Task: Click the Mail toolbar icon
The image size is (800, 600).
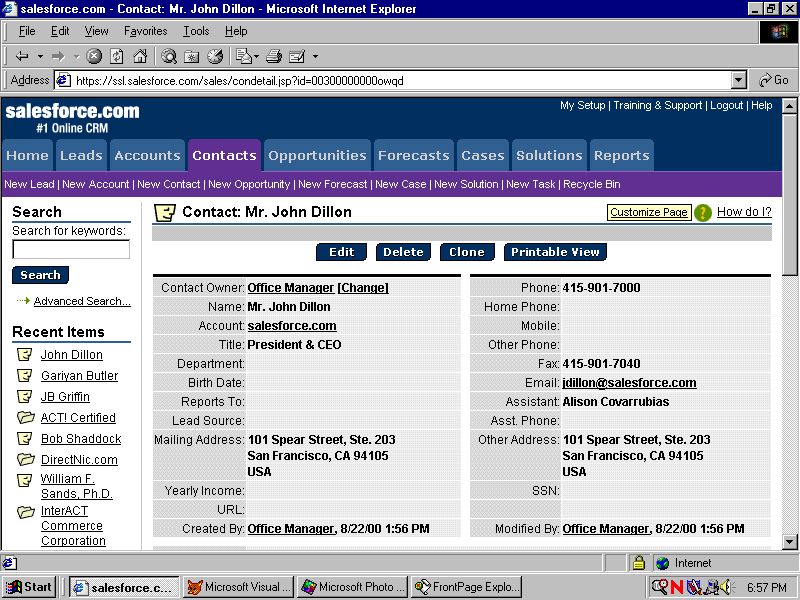Action: 244,56
